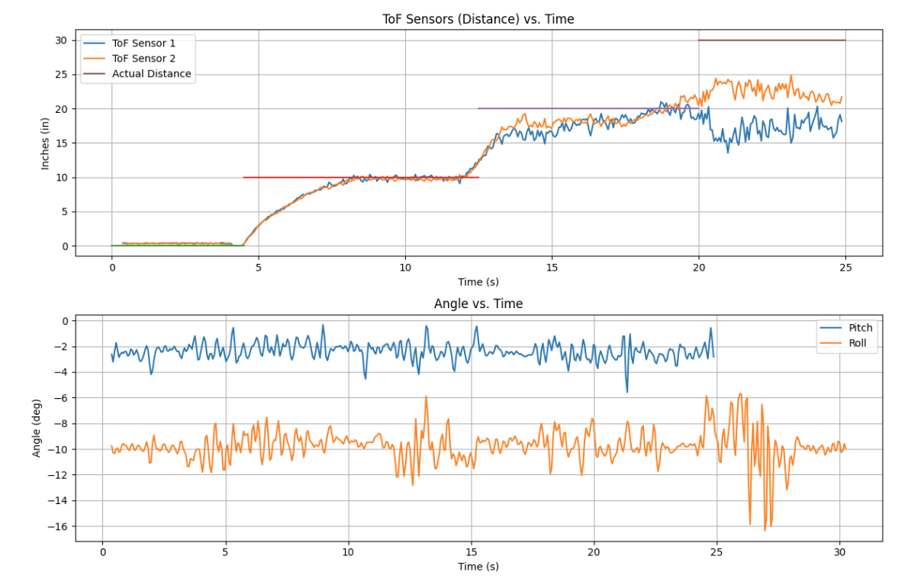The image size is (908, 588).
Task: Click the orange Roll legend line swatch
Action: [831, 342]
